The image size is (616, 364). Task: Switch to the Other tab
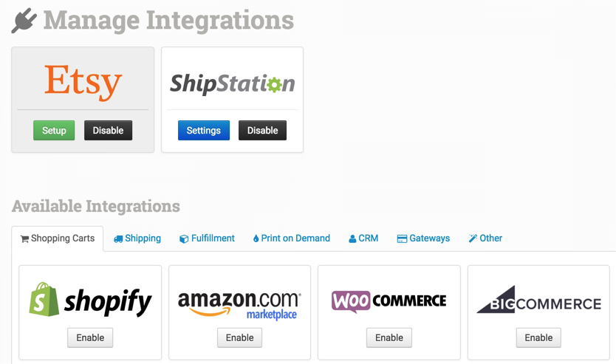pos(485,238)
